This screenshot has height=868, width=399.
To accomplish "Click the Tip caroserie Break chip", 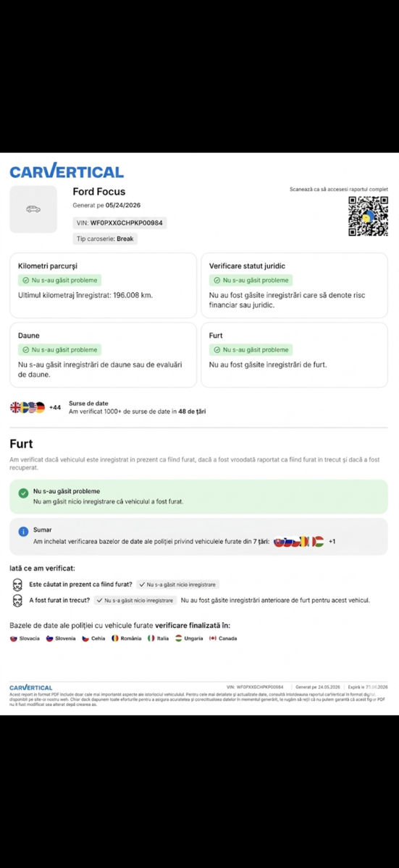I will 105,239.
